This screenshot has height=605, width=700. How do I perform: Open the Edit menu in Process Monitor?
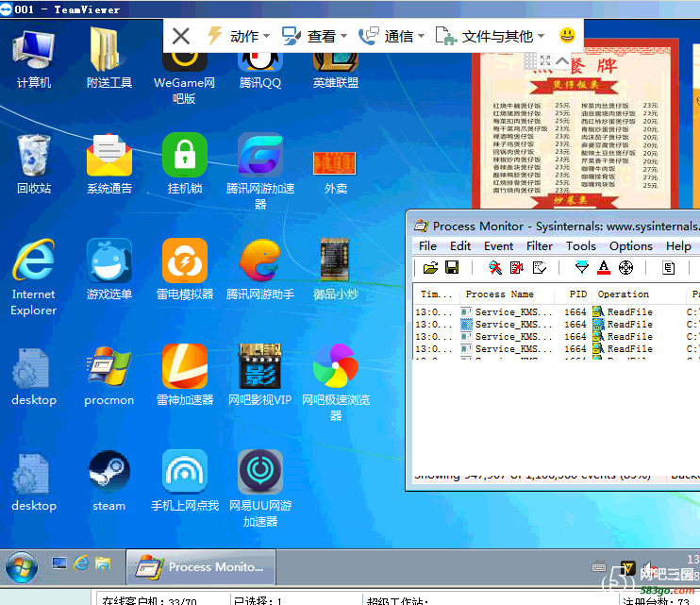click(x=460, y=246)
